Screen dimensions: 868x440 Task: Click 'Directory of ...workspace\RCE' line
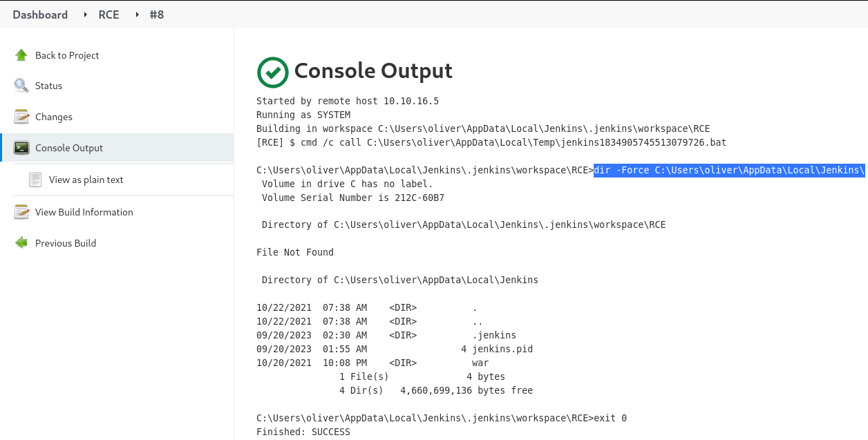point(464,225)
